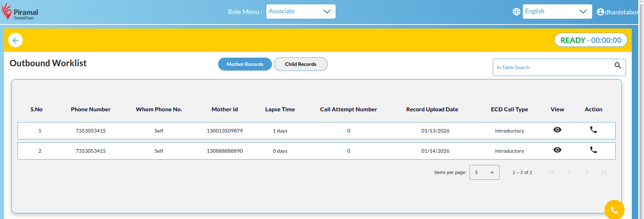644x219 pixels.
Task: Open the English language dropdown
Action: click(557, 12)
